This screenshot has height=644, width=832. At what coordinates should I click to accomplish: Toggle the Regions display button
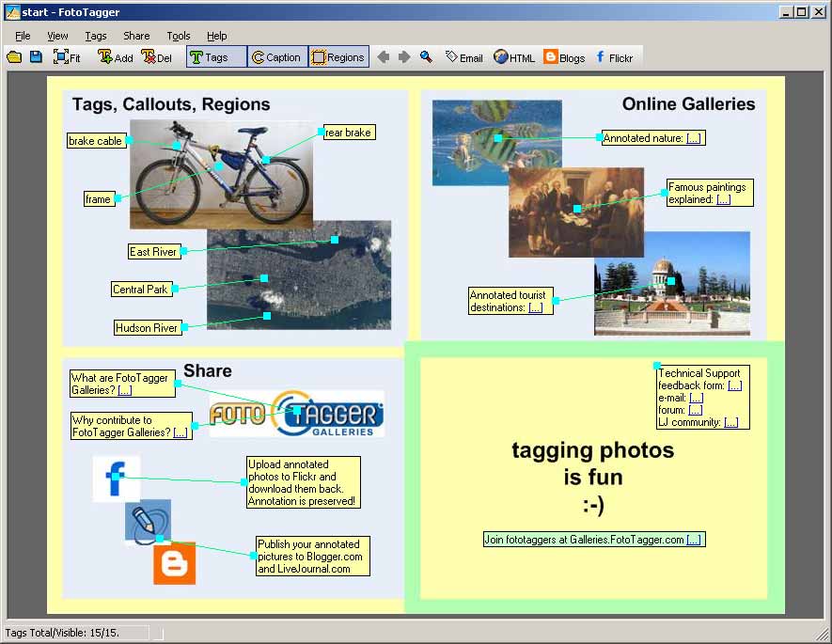(x=338, y=56)
